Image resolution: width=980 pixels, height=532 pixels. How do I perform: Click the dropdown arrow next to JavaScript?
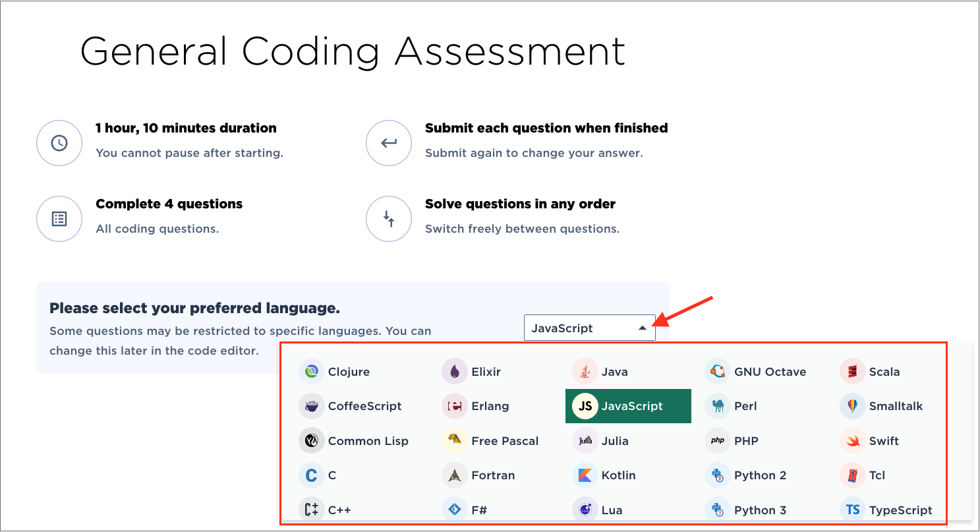coord(642,328)
